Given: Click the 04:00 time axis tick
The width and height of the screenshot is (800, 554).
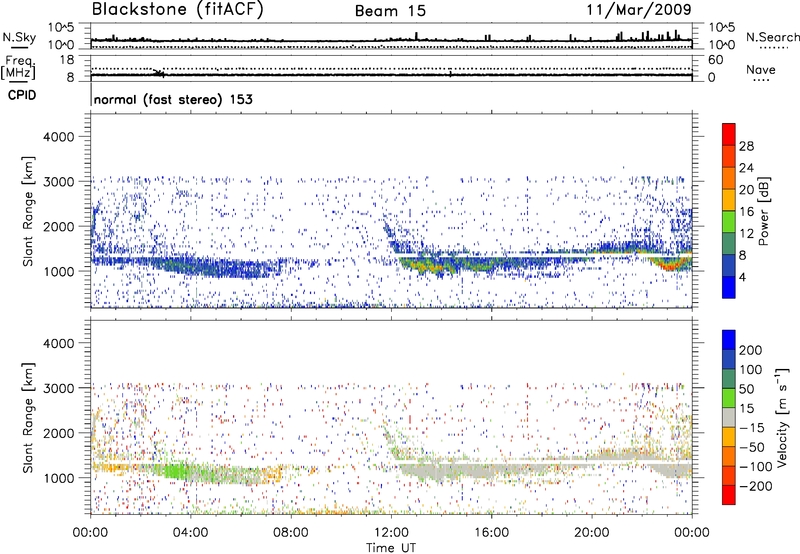Looking at the screenshot, I should tap(190, 533).
